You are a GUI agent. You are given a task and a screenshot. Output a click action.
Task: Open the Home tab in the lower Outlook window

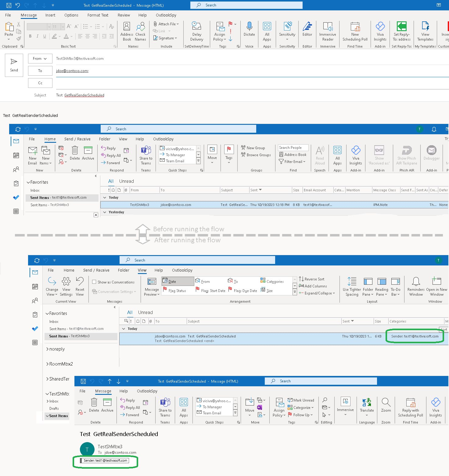(69, 270)
